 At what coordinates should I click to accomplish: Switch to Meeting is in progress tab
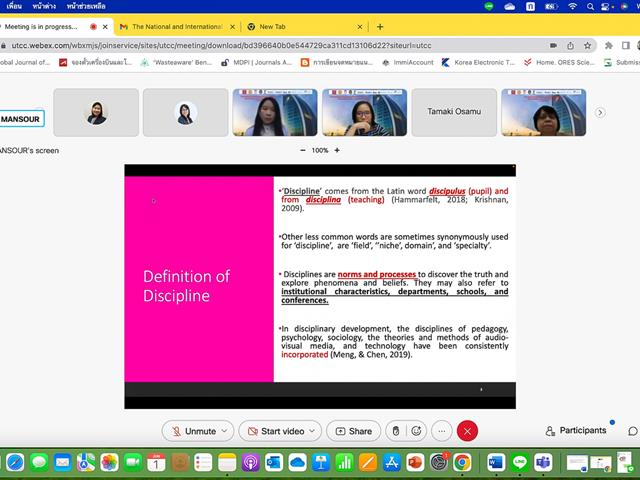pyautogui.click(x=41, y=27)
